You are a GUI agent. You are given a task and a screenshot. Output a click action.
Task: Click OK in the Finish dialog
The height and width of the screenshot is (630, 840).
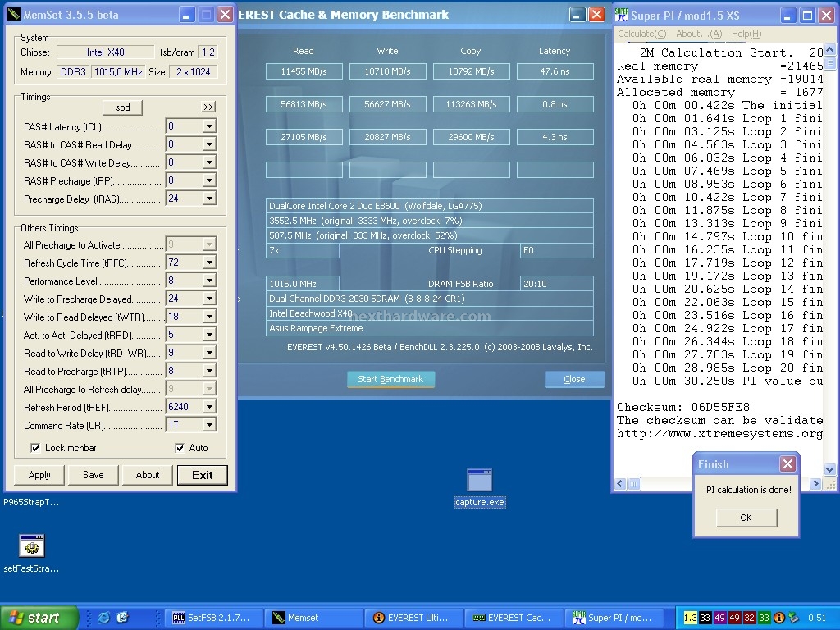point(746,518)
